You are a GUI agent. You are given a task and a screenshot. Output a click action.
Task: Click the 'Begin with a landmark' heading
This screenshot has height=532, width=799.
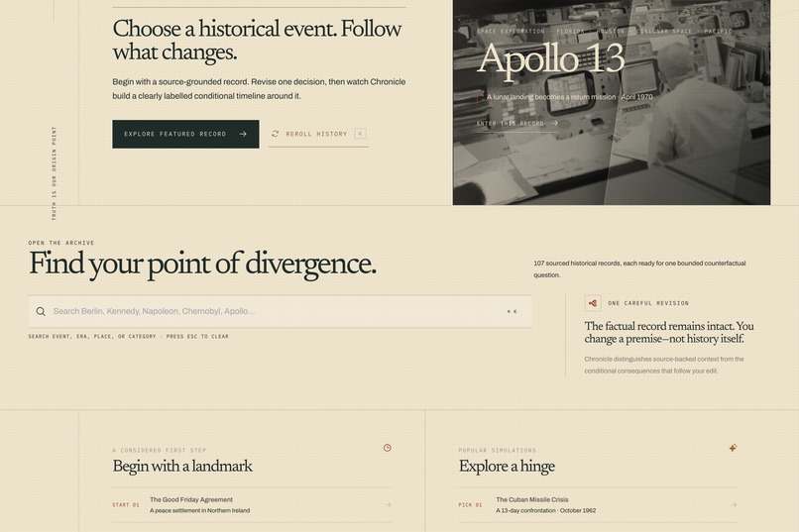(182, 467)
